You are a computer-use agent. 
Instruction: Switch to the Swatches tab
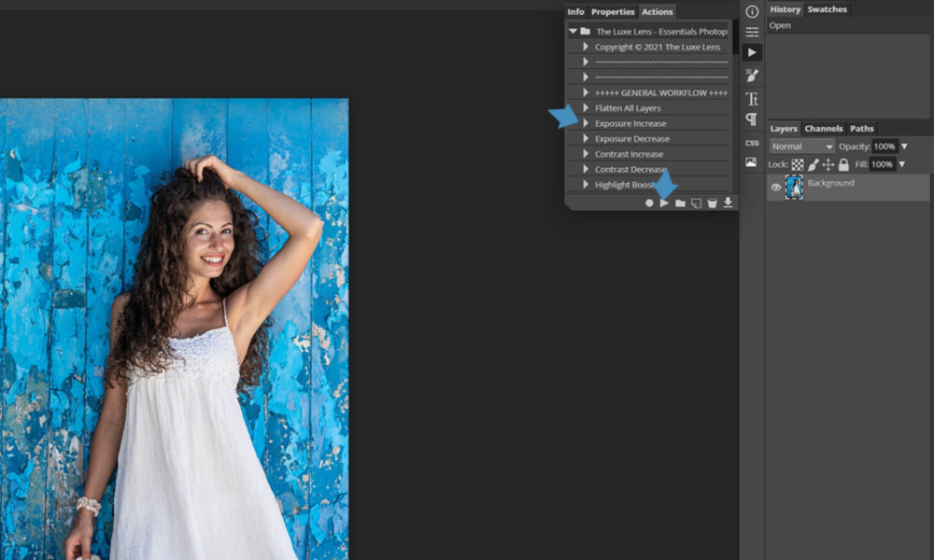[x=827, y=9]
